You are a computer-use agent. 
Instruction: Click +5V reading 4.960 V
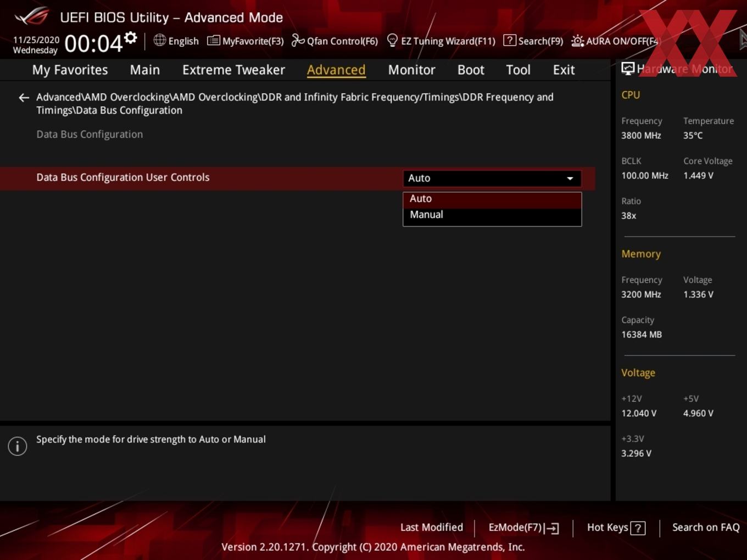tap(698, 413)
